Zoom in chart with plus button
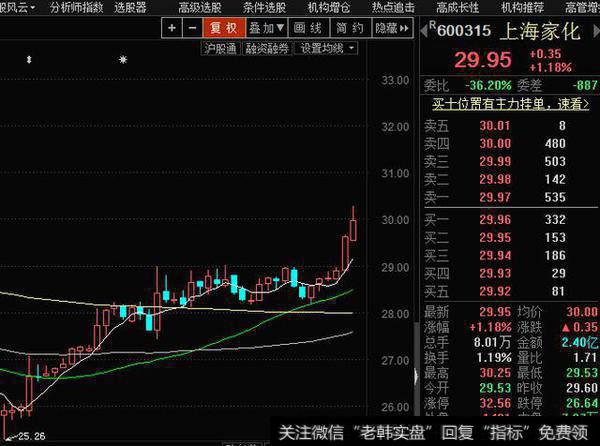Viewport: 600px width, 446px height. point(172,28)
